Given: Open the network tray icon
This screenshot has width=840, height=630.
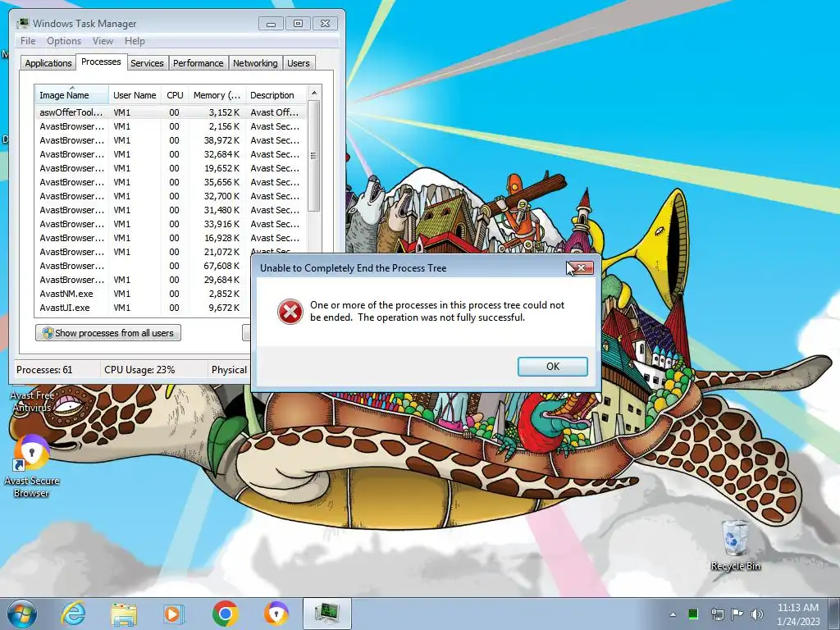Looking at the screenshot, I should pos(717,614).
